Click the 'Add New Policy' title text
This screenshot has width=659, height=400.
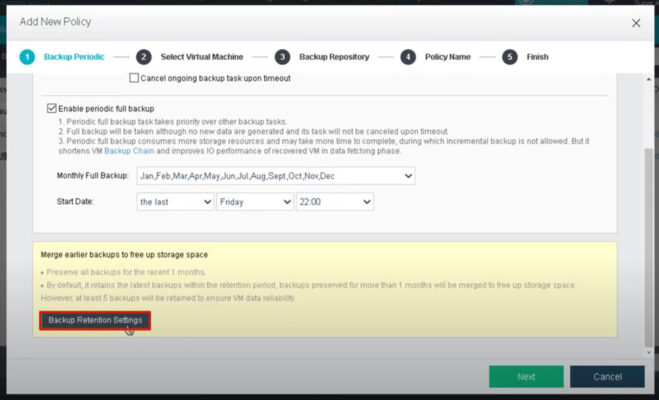coord(55,22)
